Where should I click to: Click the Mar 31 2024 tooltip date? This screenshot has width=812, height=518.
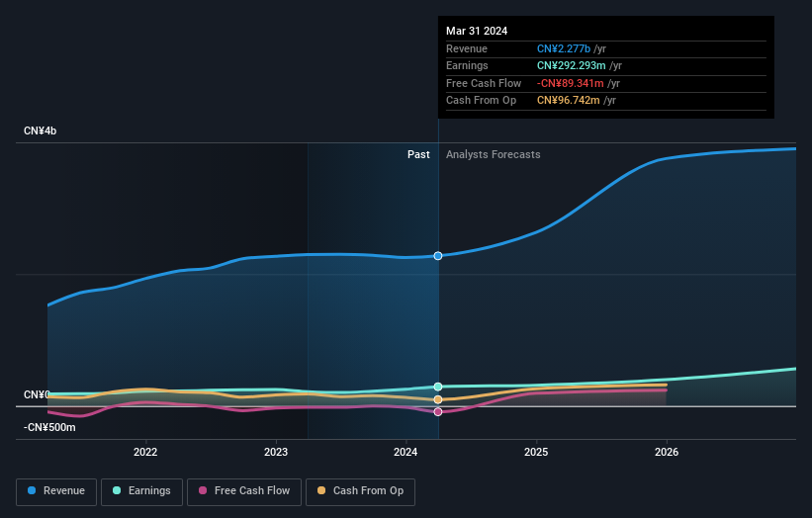477,31
